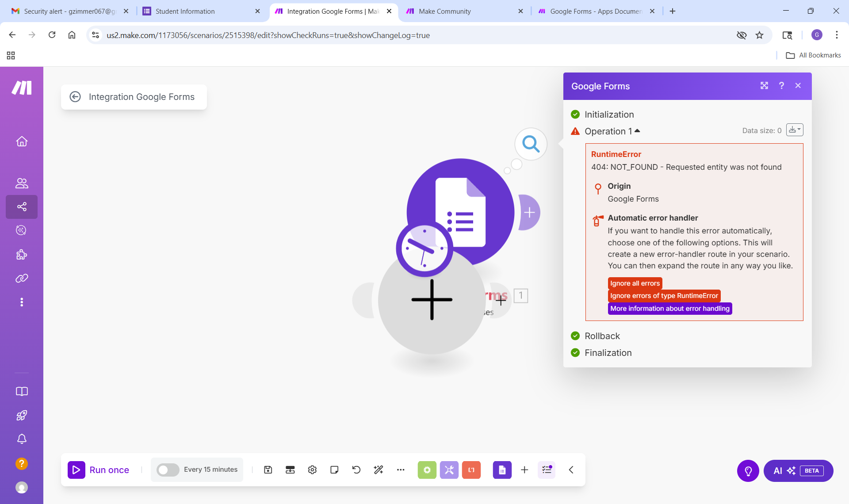The height and width of the screenshot is (504, 849).
Task: Open the All Bookmarks folder
Action: [x=814, y=55]
